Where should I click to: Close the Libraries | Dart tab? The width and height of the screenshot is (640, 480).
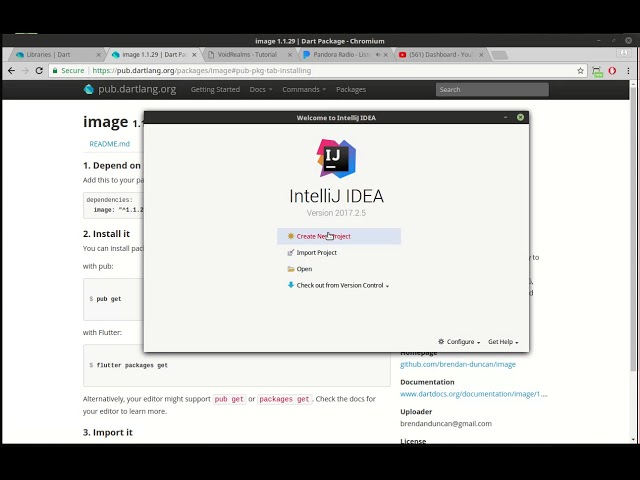[98, 55]
